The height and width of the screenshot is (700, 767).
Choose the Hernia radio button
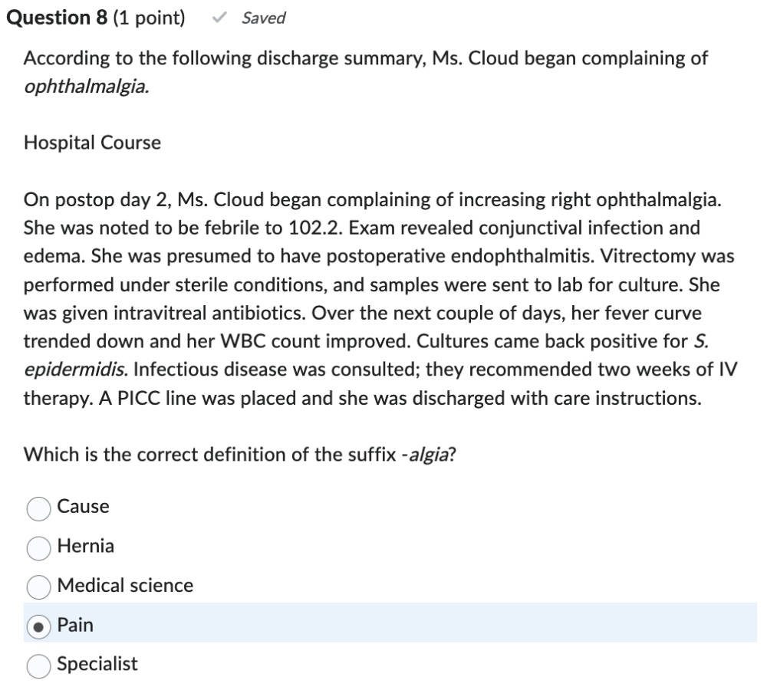coord(39,547)
